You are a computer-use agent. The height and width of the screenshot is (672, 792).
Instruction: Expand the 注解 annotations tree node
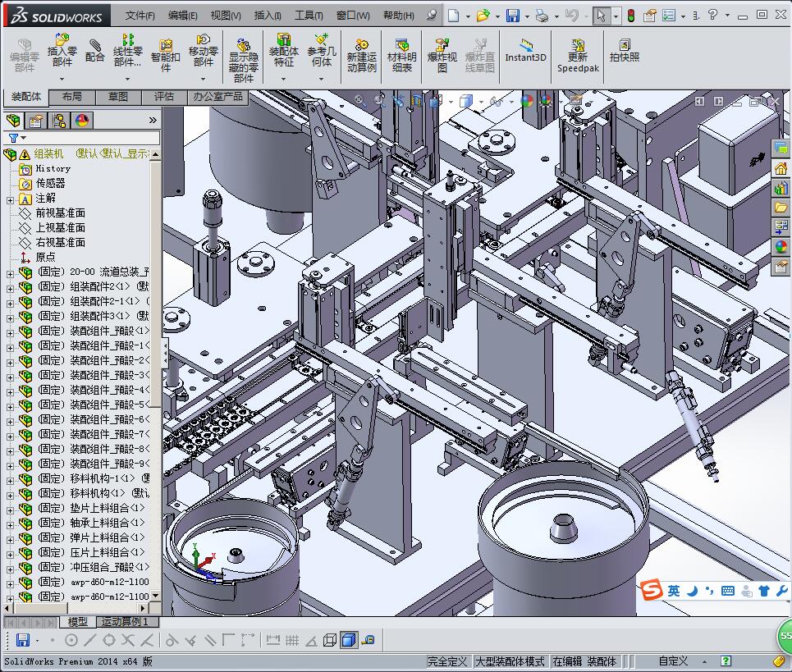pyautogui.click(x=10, y=199)
